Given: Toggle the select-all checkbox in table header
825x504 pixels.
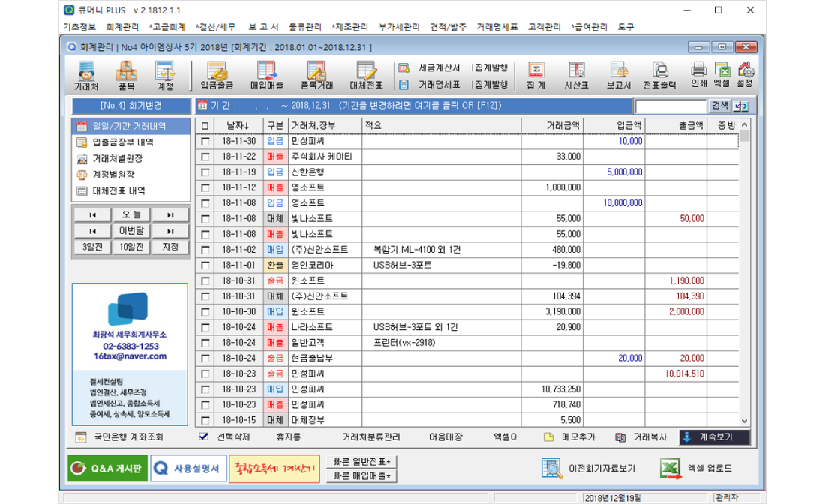Looking at the screenshot, I should (205, 126).
